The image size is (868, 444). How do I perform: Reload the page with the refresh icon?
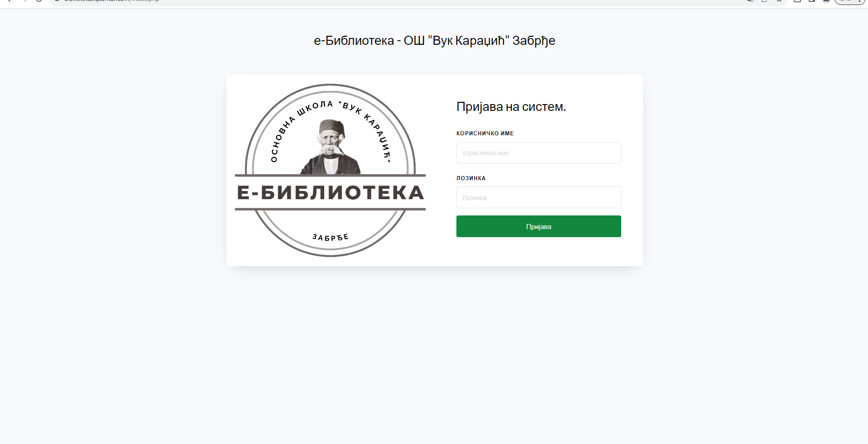tap(39, 1)
